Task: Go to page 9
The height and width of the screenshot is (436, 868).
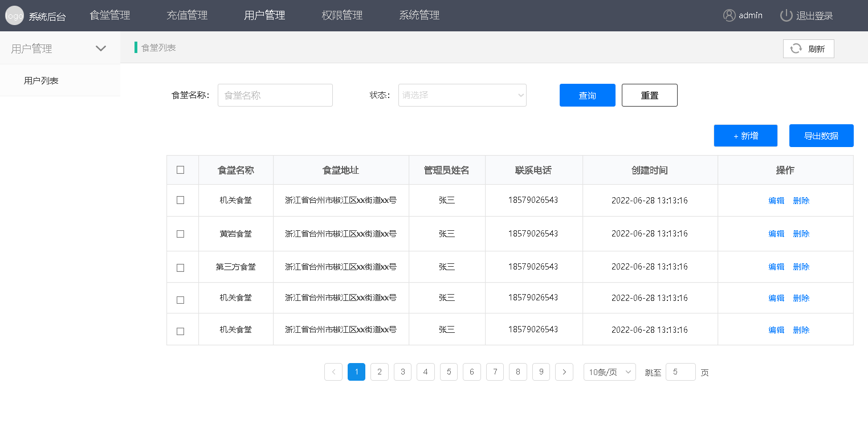Action: pos(541,372)
